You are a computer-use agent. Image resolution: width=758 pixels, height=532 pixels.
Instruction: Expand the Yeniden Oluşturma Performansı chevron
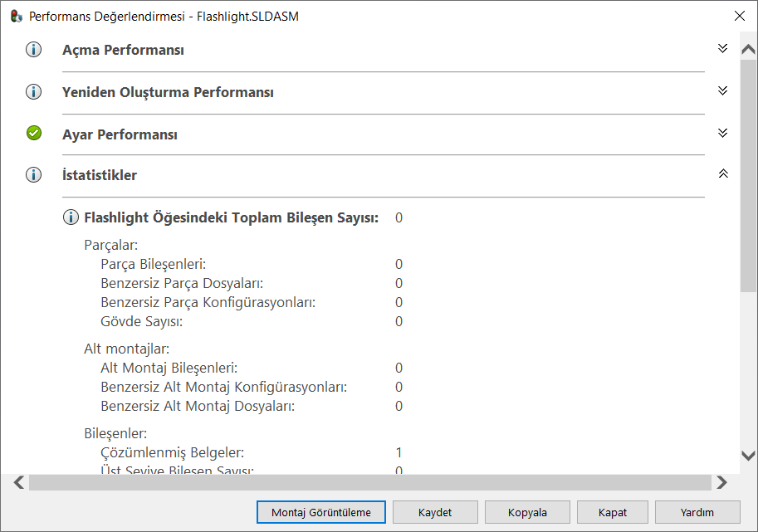click(x=722, y=90)
